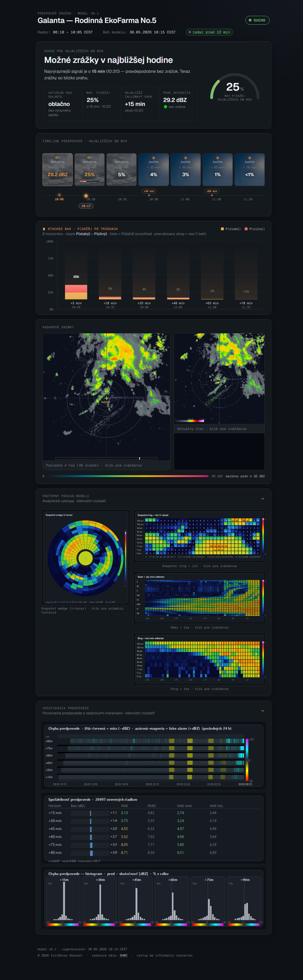The image size is (303, 980).
Task: Click the +60 min timeline label
Action: pos(212,191)
